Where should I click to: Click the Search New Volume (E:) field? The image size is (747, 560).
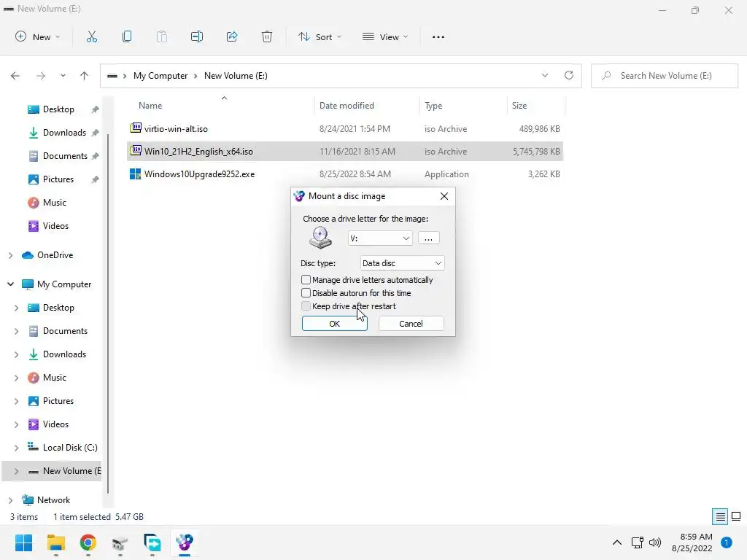tap(665, 76)
